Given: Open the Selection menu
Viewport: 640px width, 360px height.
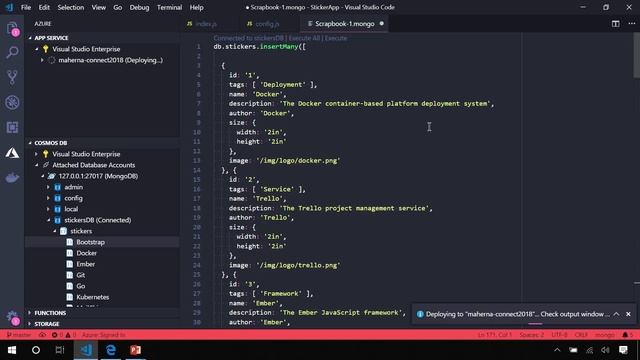Looking at the screenshot, I should click(x=71, y=7).
